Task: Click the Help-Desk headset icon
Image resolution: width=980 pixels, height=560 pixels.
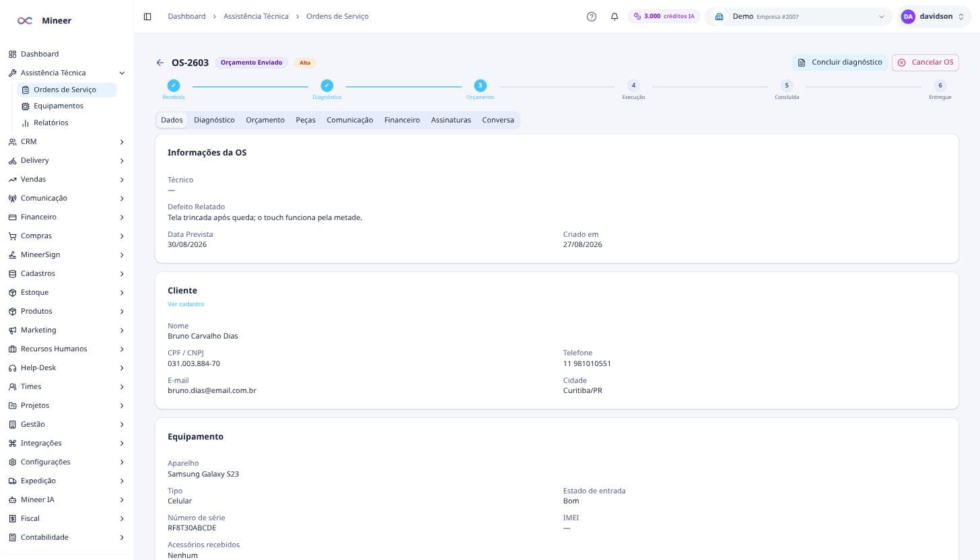Action: (x=13, y=367)
